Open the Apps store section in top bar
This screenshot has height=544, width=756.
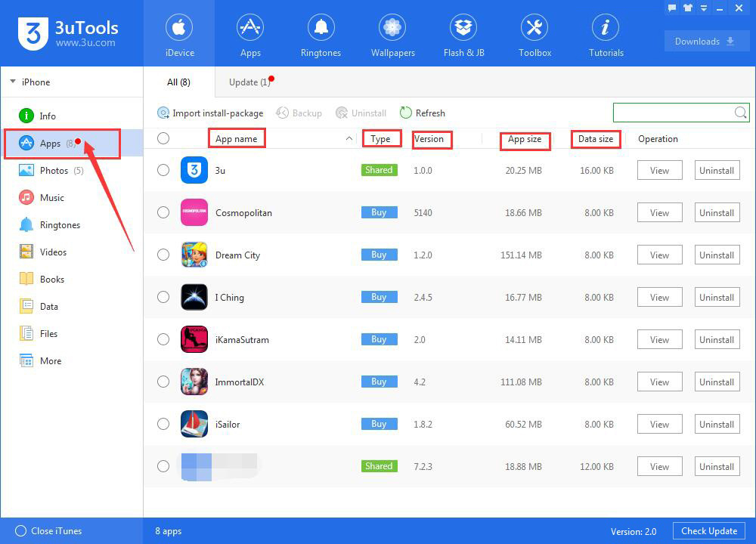250,36
